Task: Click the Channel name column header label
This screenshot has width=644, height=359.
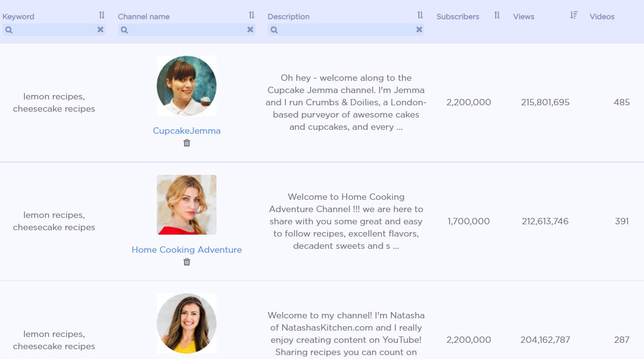Action: [143, 16]
